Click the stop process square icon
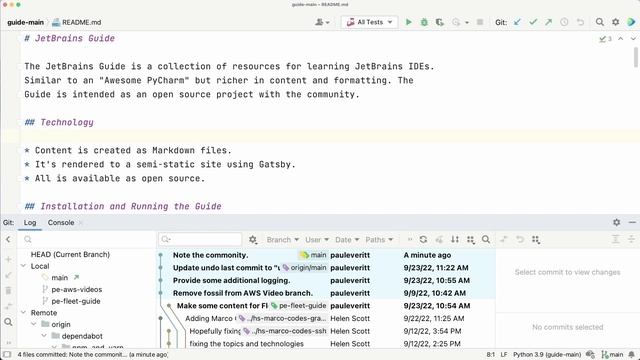This screenshot has height=360, width=640. click(x=480, y=22)
